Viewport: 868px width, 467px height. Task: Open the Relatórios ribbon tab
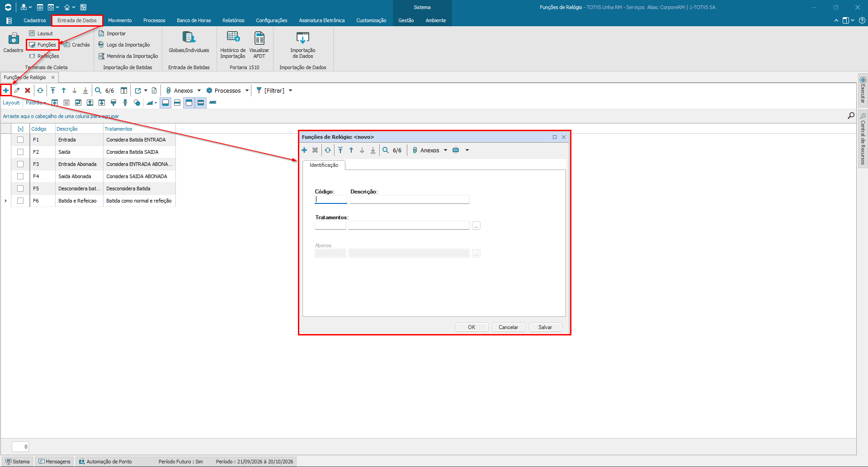click(233, 20)
